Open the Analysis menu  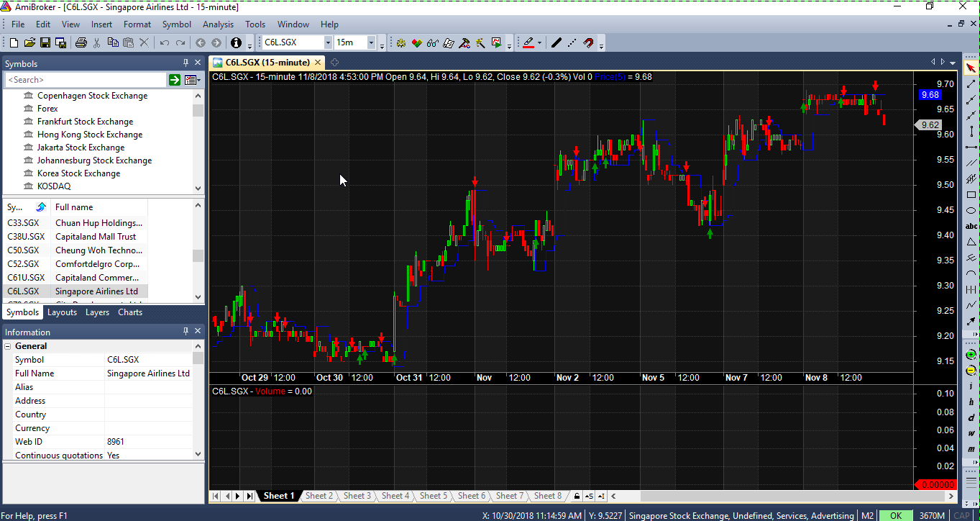click(218, 24)
